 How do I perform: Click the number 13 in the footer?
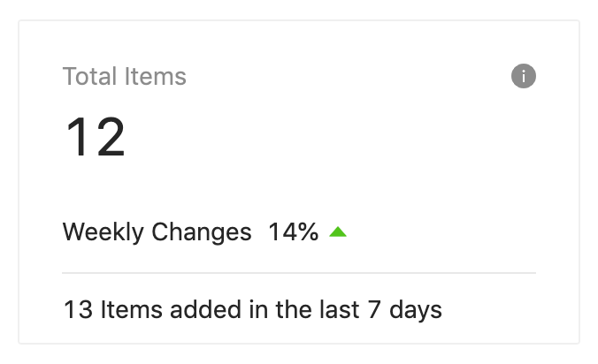click(x=78, y=309)
